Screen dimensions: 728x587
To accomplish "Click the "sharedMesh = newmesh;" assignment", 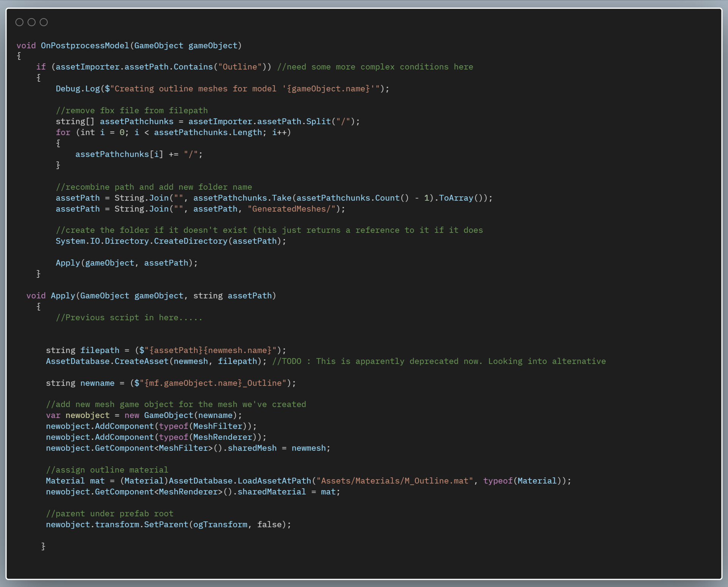I will [x=279, y=448].
